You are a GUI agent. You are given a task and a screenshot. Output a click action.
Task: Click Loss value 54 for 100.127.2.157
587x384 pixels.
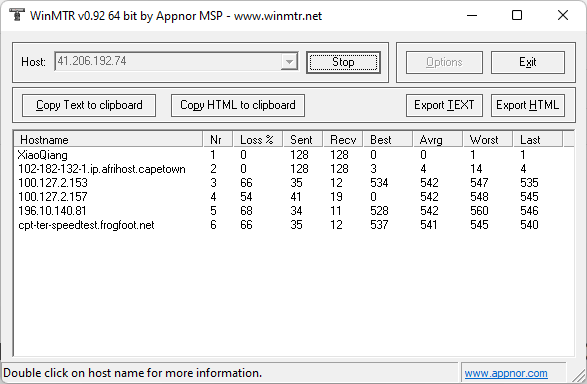coord(246,197)
